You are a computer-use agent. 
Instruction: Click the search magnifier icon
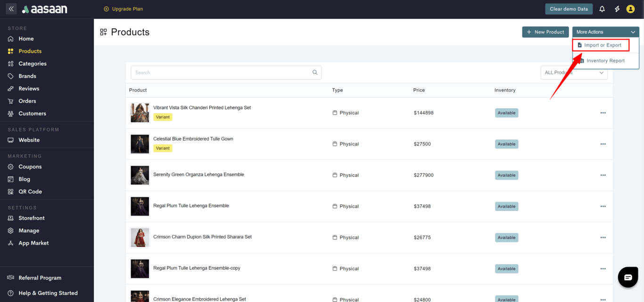point(315,73)
